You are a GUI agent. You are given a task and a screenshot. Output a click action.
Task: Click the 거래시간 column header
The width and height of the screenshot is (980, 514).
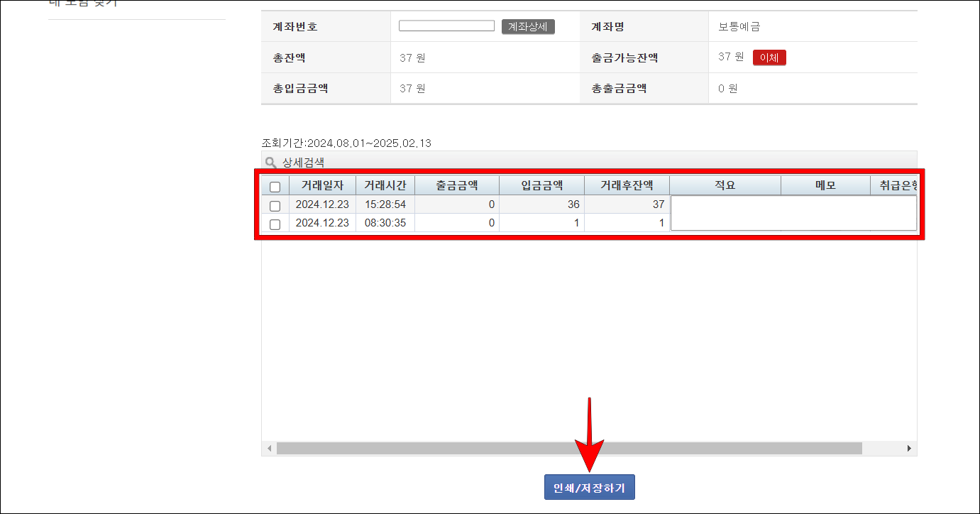click(384, 185)
